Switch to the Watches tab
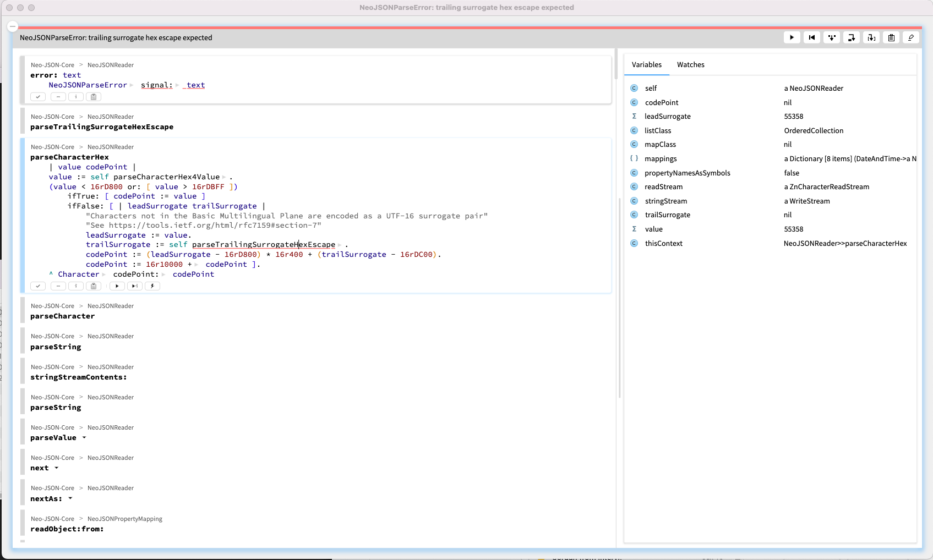 pyautogui.click(x=691, y=64)
